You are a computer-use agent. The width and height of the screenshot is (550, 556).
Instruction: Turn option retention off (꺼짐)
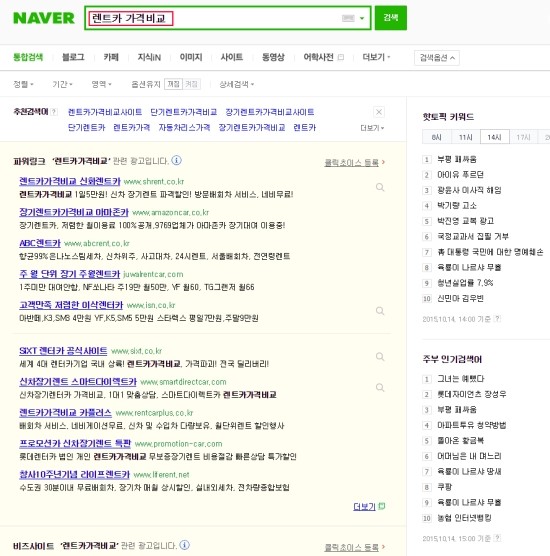tap(173, 84)
